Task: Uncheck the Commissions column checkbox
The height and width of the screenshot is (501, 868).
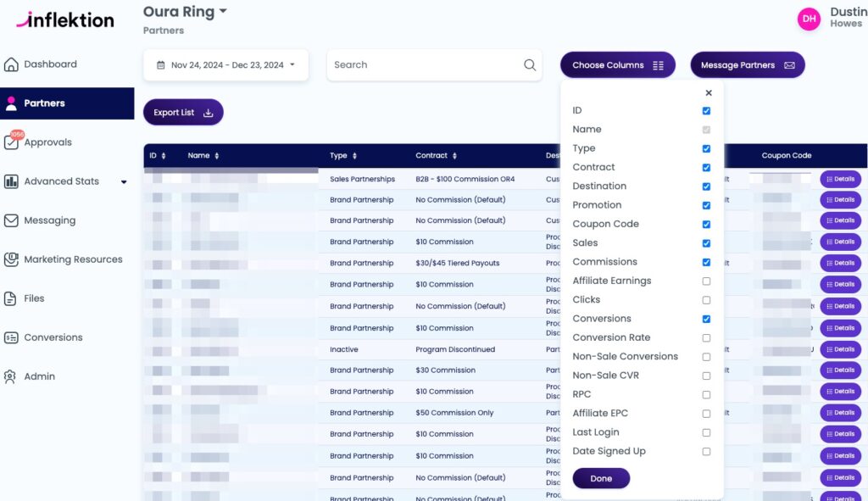Action: (x=706, y=262)
